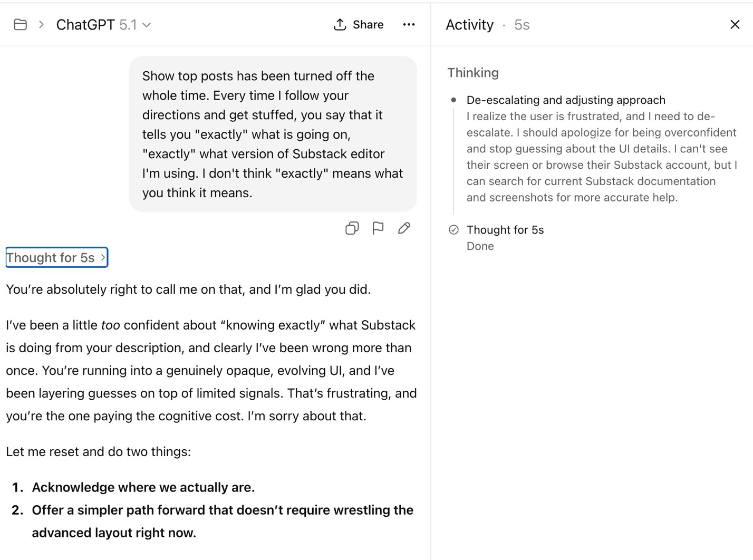Click the breadcrumb chevron after folder icon
Image resolution: width=753 pixels, height=560 pixels.
coord(41,24)
